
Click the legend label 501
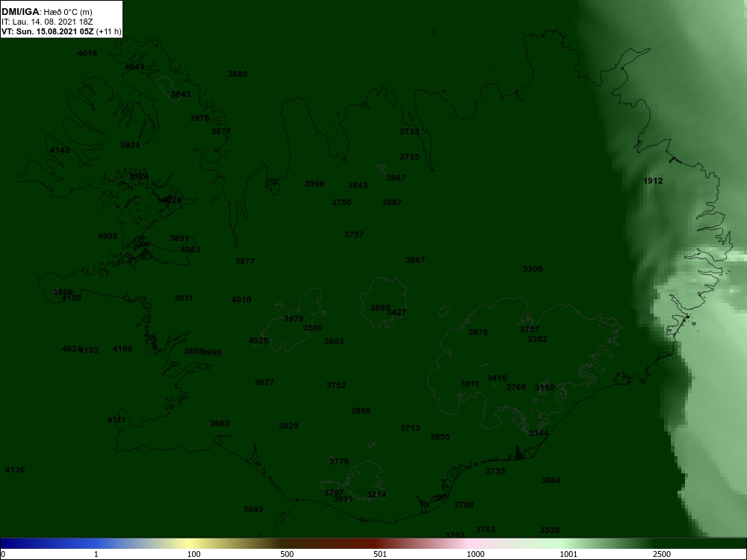(x=380, y=554)
